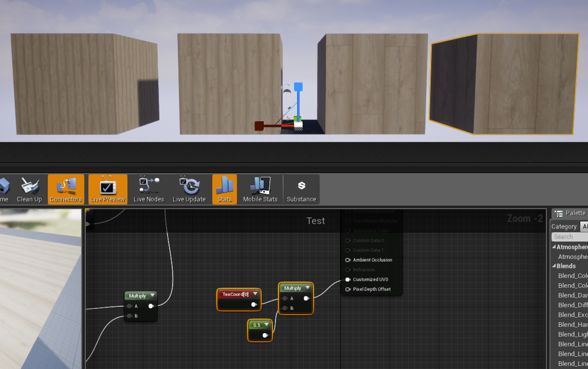This screenshot has width=588, height=369.
Task: Click the Clean Up toolbar icon
Action: [29, 189]
